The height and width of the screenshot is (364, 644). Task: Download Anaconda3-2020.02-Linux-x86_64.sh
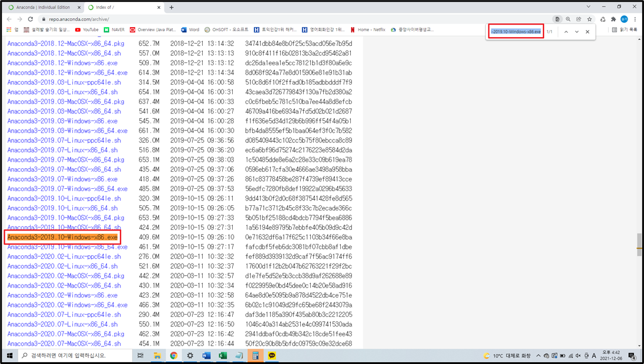(62, 266)
